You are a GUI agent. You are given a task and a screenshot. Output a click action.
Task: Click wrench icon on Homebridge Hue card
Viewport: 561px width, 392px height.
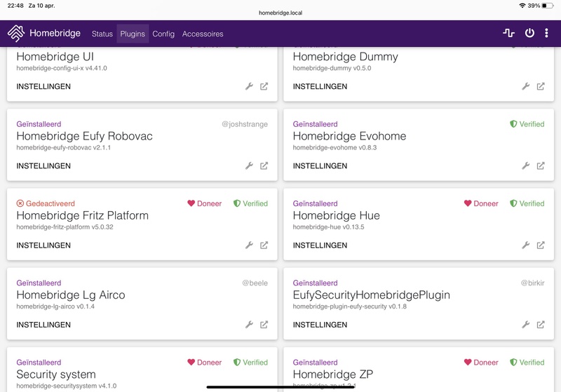pyautogui.click(x=525, y=245)
